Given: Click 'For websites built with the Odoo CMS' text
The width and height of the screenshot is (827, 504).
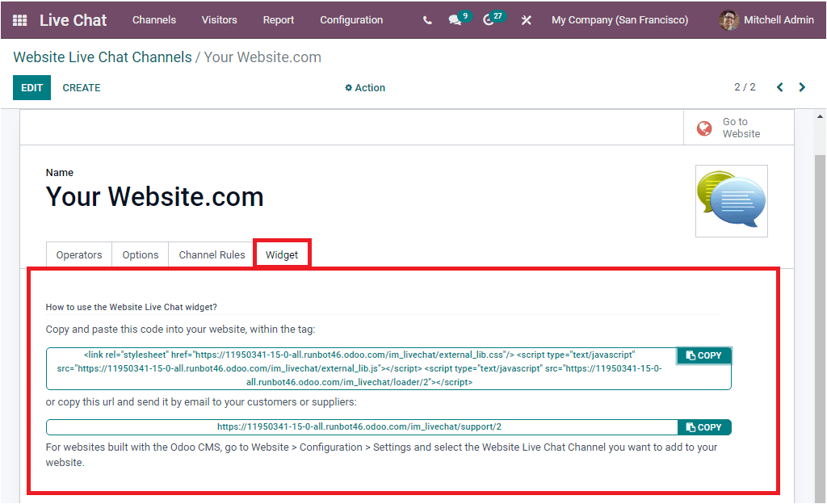Looking at the screenshot, I should click(x=381, y=455).
